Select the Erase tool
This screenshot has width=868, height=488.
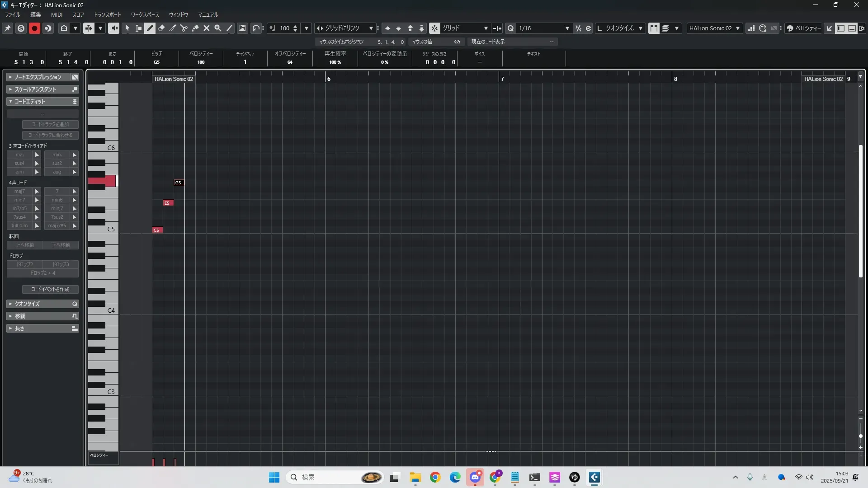(x=161, y=28)
